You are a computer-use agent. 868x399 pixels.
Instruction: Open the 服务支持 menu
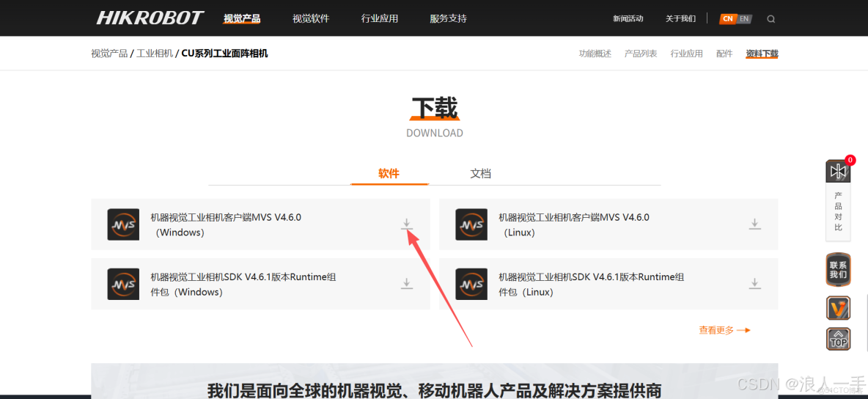(449, 19)
